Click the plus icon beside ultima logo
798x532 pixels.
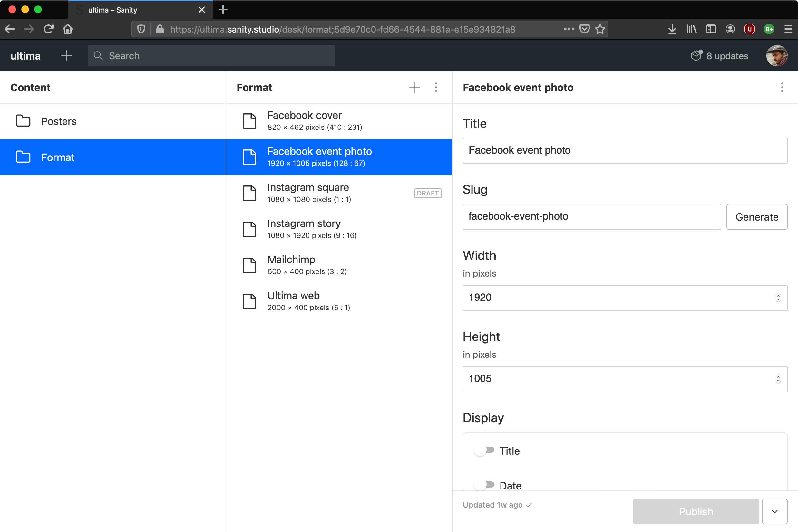[67, 56]
